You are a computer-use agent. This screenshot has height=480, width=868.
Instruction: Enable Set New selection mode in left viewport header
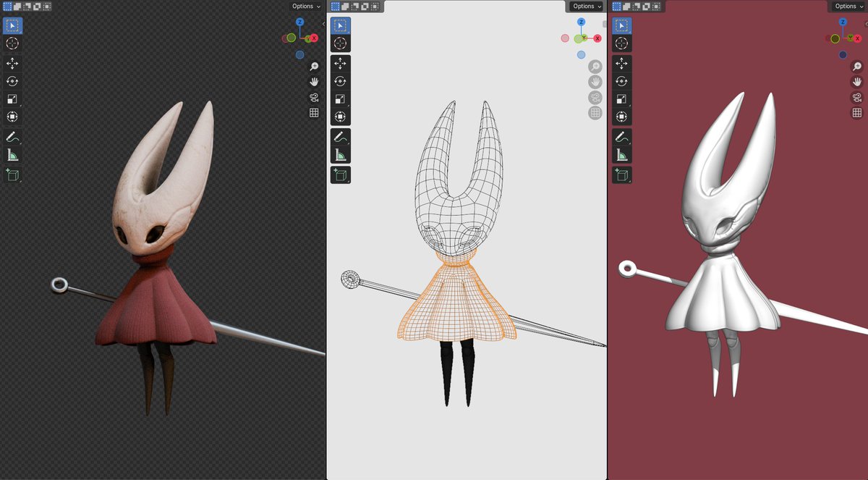(8, 7)
